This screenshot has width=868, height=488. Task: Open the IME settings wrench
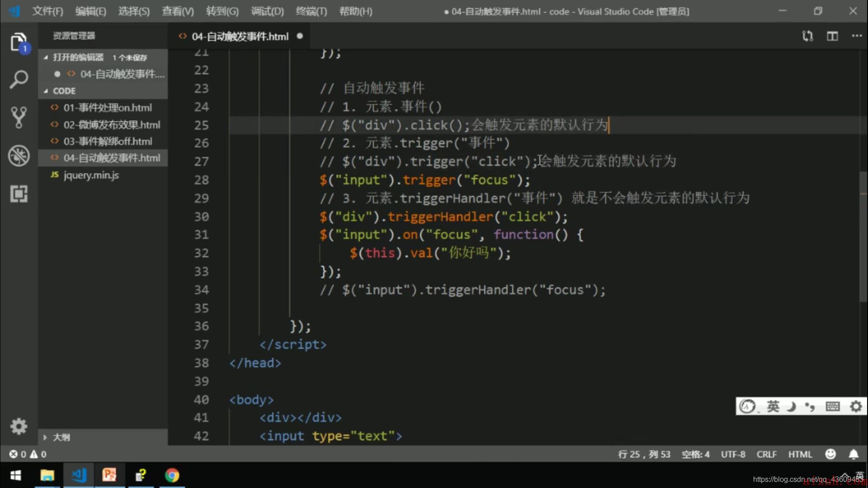(x=856, y=406)
